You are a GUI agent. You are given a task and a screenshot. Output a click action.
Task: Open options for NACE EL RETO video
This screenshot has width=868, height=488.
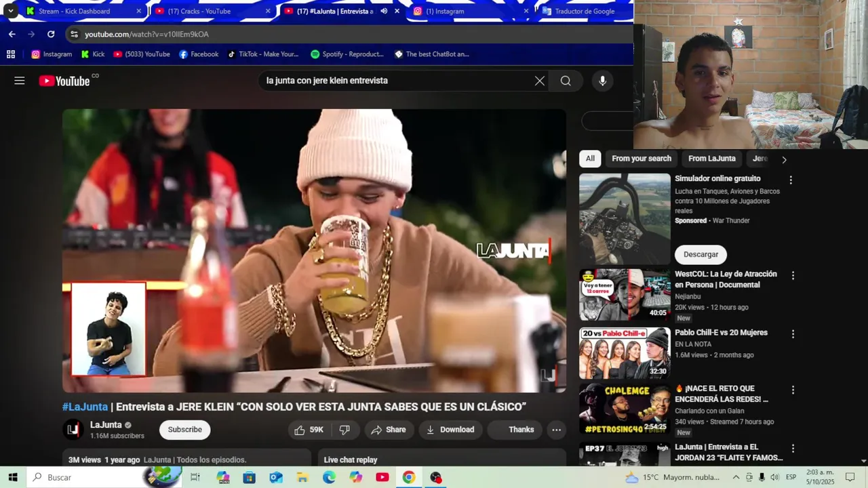pos(793,390)
